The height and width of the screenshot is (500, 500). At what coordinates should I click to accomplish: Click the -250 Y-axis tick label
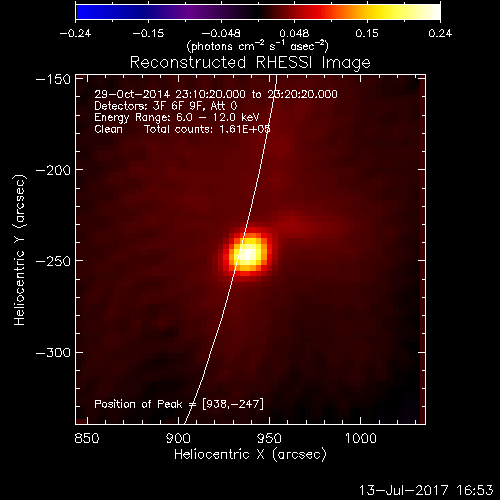pos(53,261)
